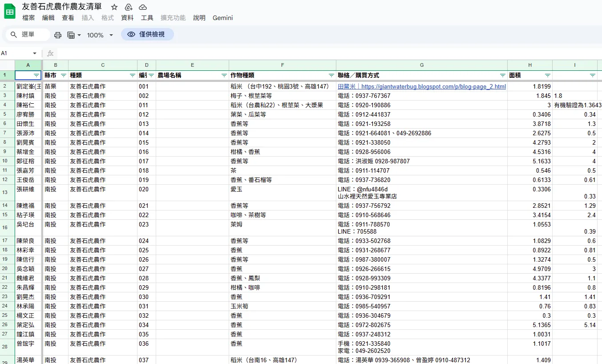
Task: Open the 面積 column filter
Action: 547,75
